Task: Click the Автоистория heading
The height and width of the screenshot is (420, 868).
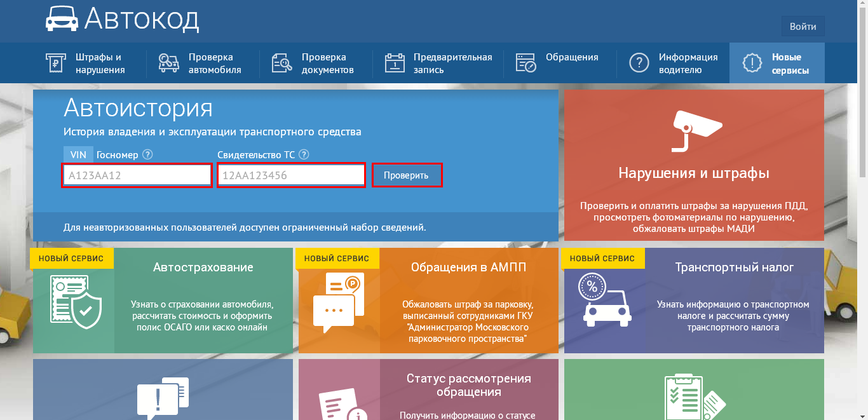Action: pos(138,108)
